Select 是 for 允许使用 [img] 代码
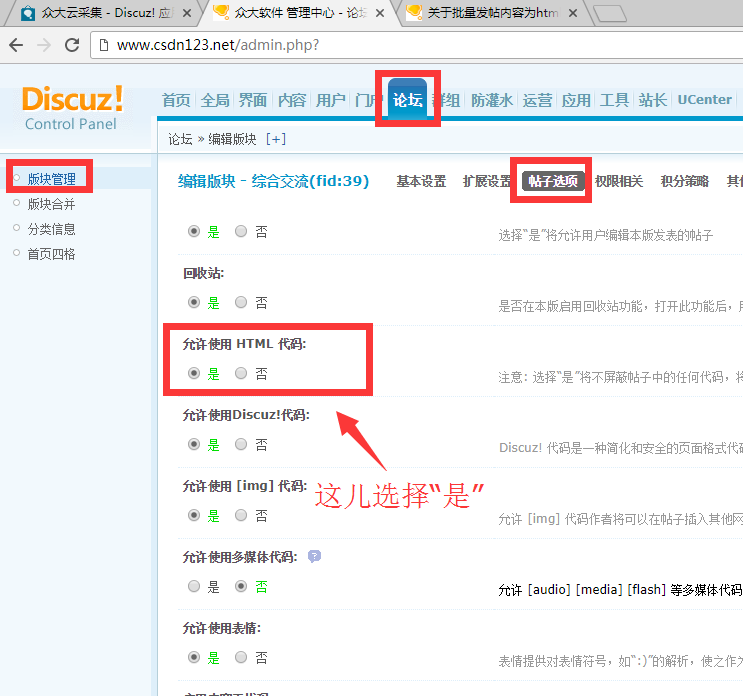 pyautogui.click(x=194, y=515)
